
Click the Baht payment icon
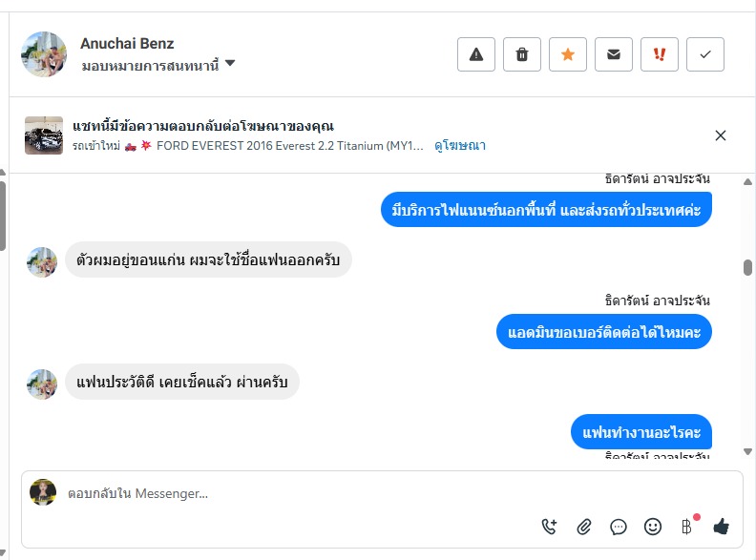686,526
